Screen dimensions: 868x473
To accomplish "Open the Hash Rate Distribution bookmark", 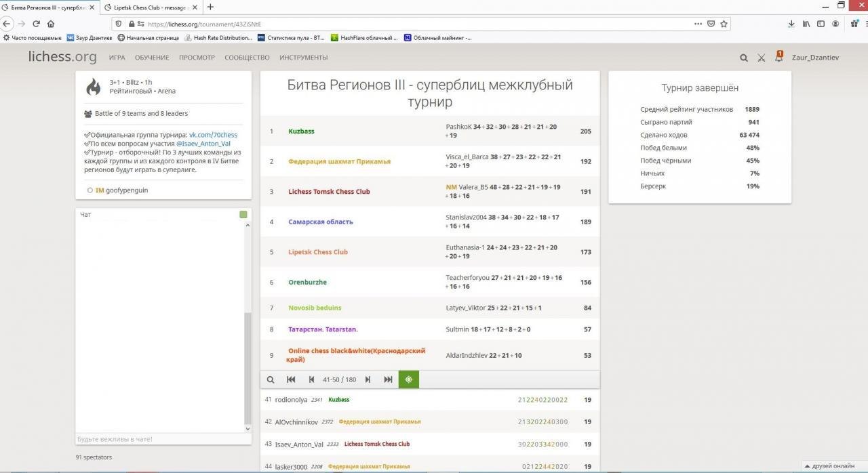I will tap(218, 38).
